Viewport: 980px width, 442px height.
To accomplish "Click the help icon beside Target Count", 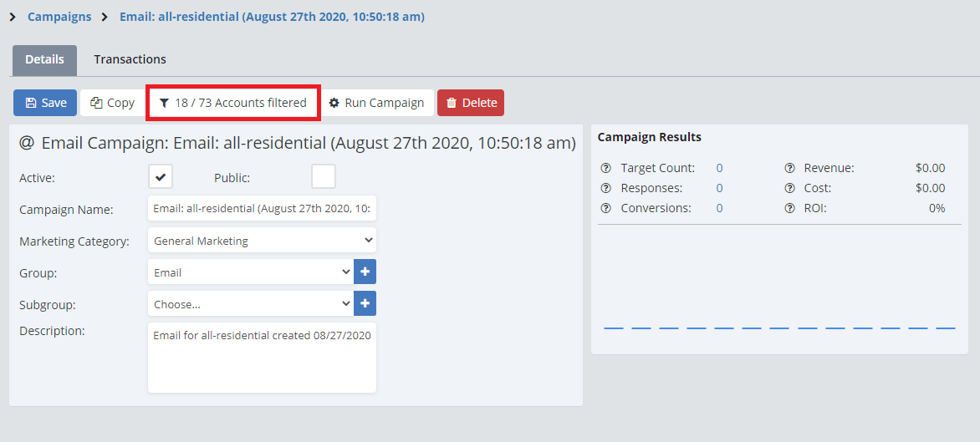I will click(606, 169).
